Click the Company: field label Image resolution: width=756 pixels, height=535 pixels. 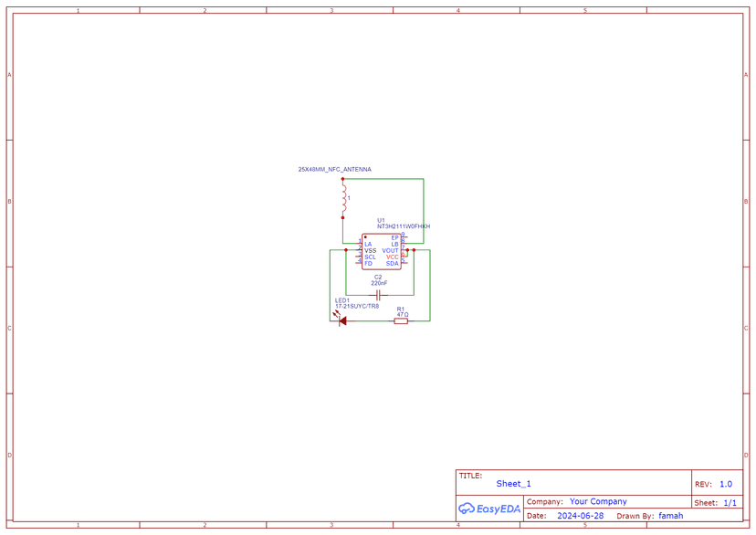pos(545,502)
